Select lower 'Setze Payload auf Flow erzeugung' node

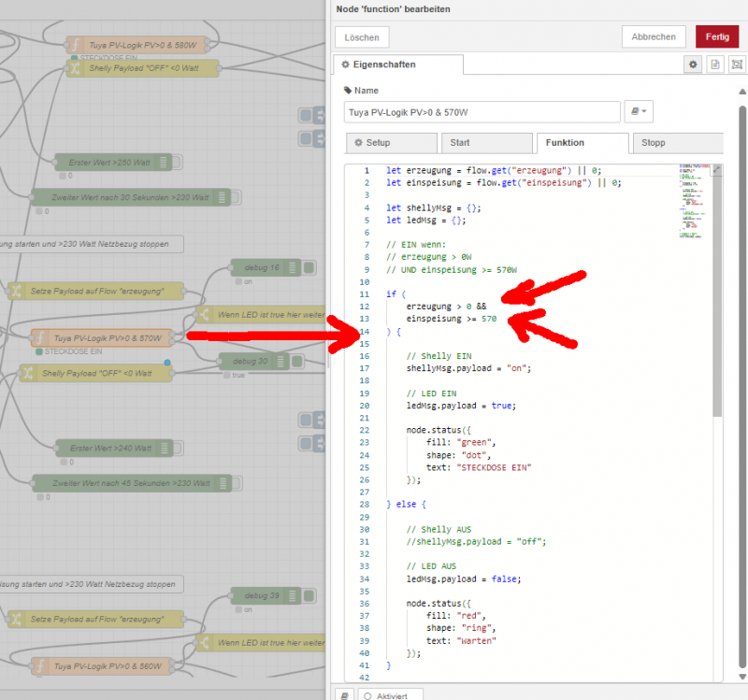pos(95,619)
